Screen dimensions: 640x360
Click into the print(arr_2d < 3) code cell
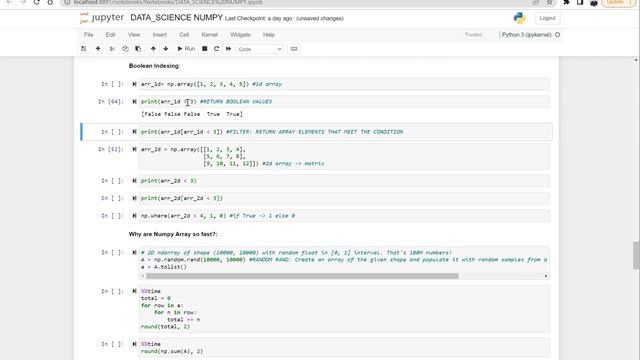(344, 181)
